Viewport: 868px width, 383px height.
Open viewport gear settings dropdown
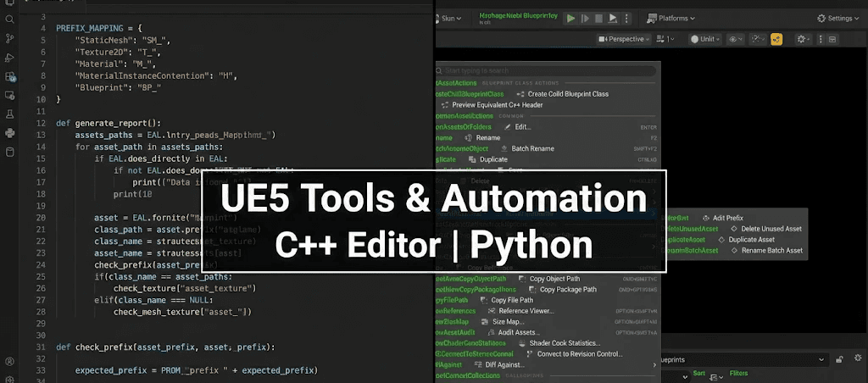pyautogui.click(x=804, y=39)
